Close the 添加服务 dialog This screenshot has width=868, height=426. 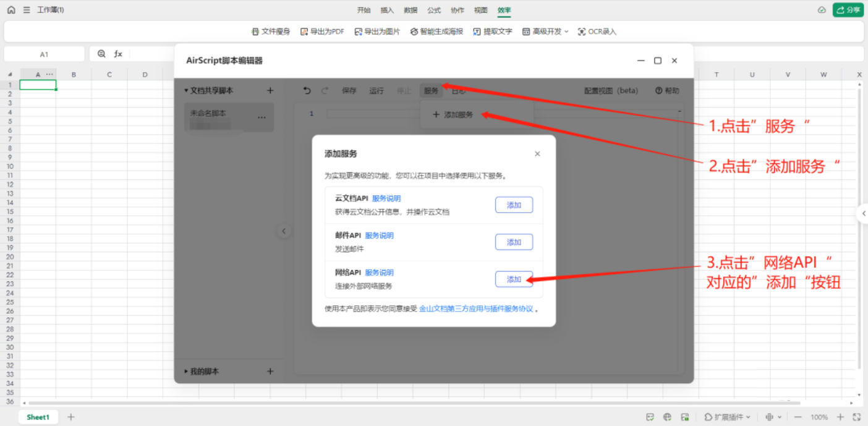pyautogui.click(x=537, y=154)
